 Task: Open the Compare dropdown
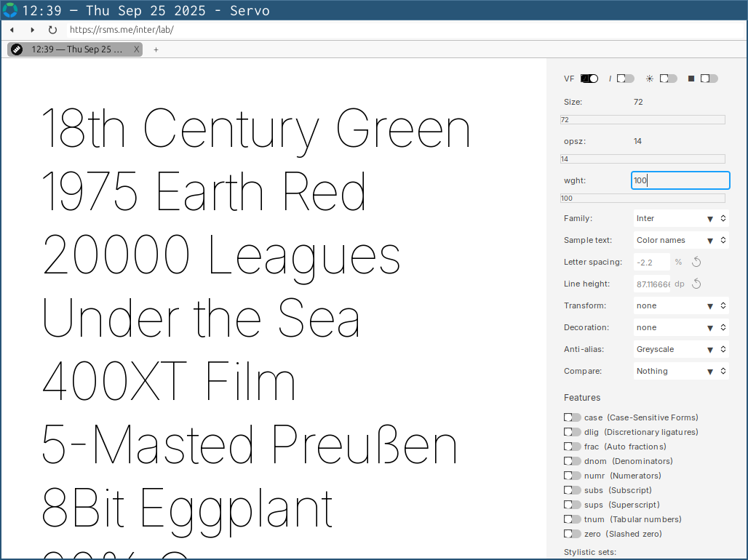point(681,371)
